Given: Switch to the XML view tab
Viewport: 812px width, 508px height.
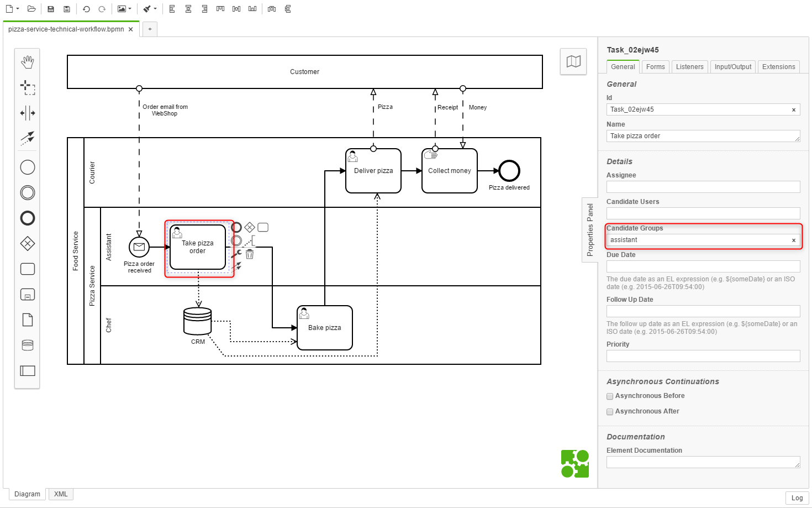Looking at the screenshot, I should [x=61, y=494].
